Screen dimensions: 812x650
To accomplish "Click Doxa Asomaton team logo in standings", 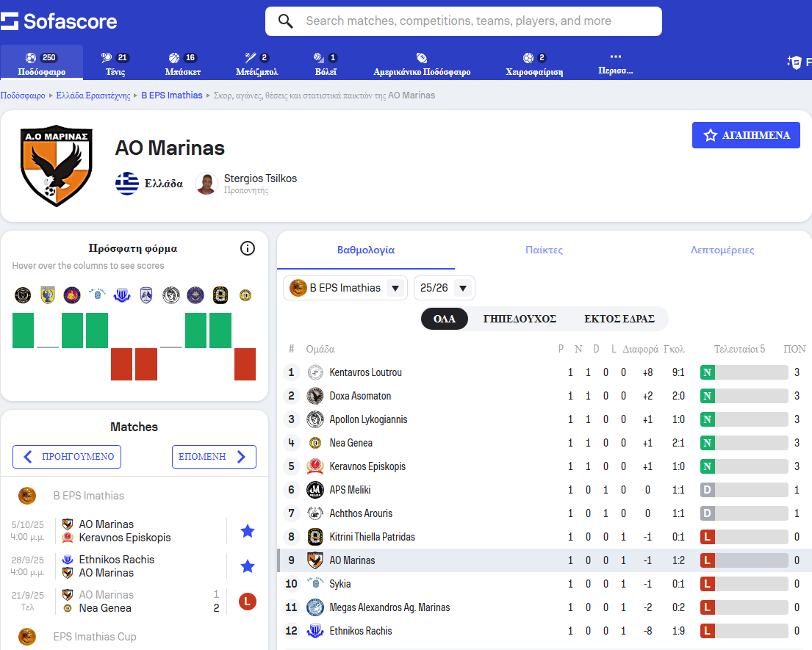I will coord(315,396).
